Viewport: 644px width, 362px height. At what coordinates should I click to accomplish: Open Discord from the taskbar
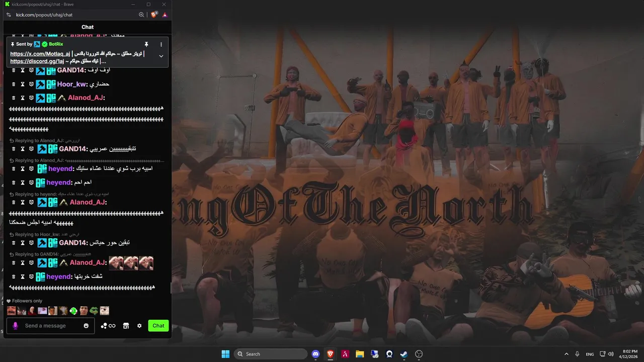click(x=315, y=354)
